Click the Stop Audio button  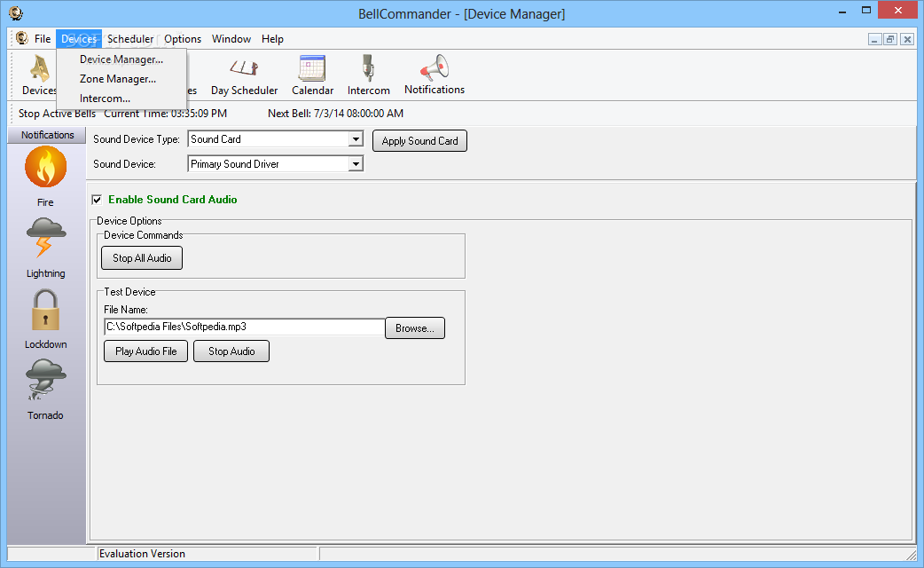231,351
